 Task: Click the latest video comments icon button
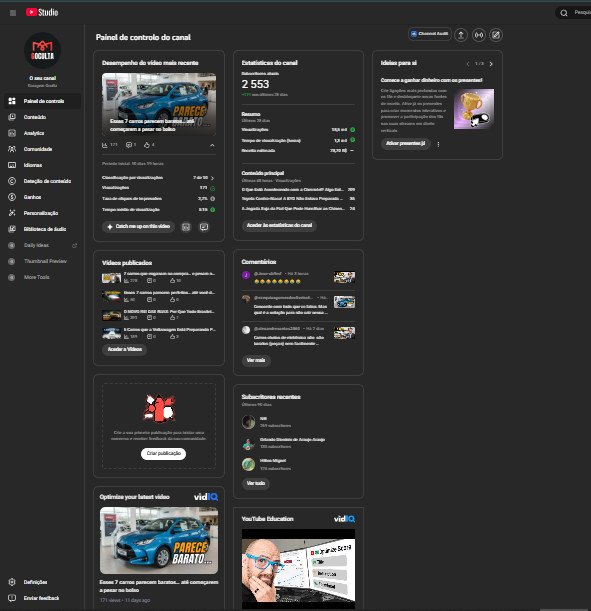pyautogui.click(x=204, y=227)
